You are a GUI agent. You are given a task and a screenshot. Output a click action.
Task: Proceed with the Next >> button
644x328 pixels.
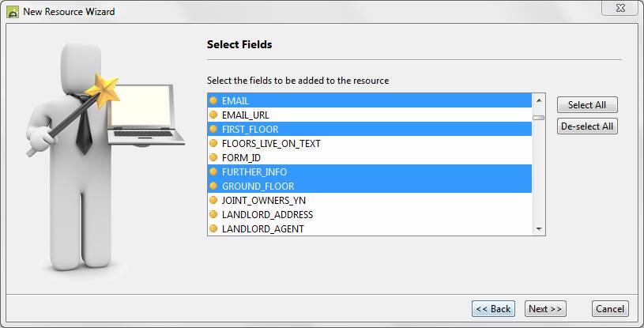coord(546,309)
